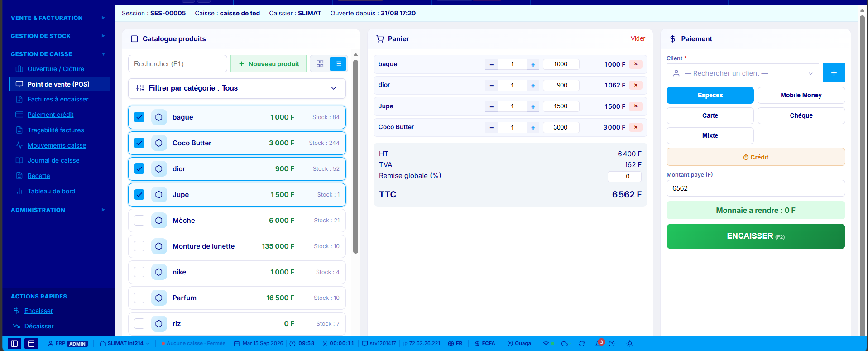Viewport: 868px width, 351px height.
Task: Delete the Jupe line from cart
Action: click(x=636, y=106)
